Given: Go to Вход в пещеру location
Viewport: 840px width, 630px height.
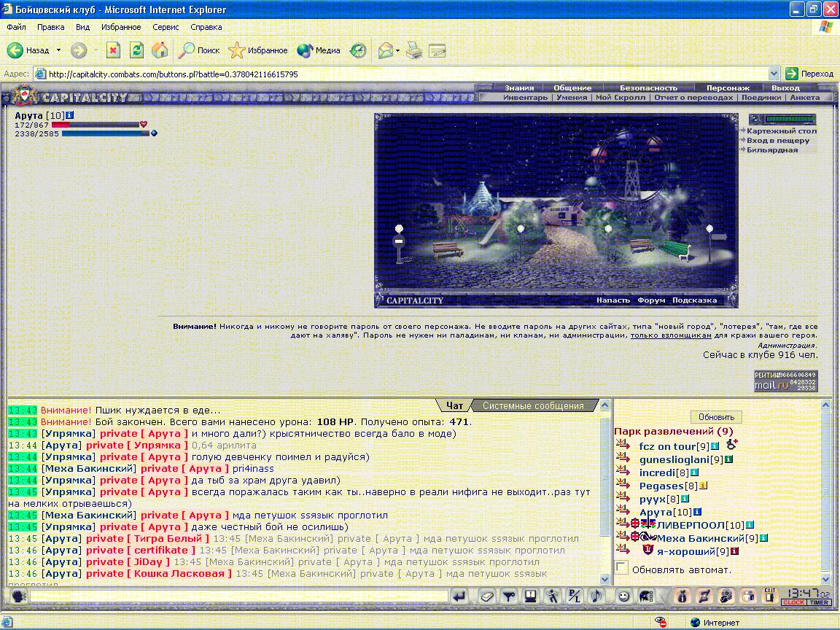Looking at the screenshot, I should pos(778,140).
